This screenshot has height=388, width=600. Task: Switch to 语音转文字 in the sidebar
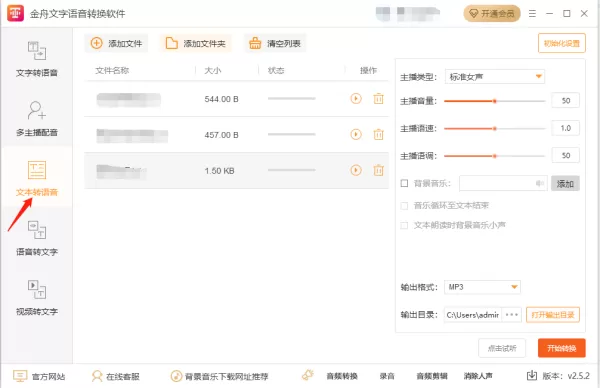pos(37,238)
